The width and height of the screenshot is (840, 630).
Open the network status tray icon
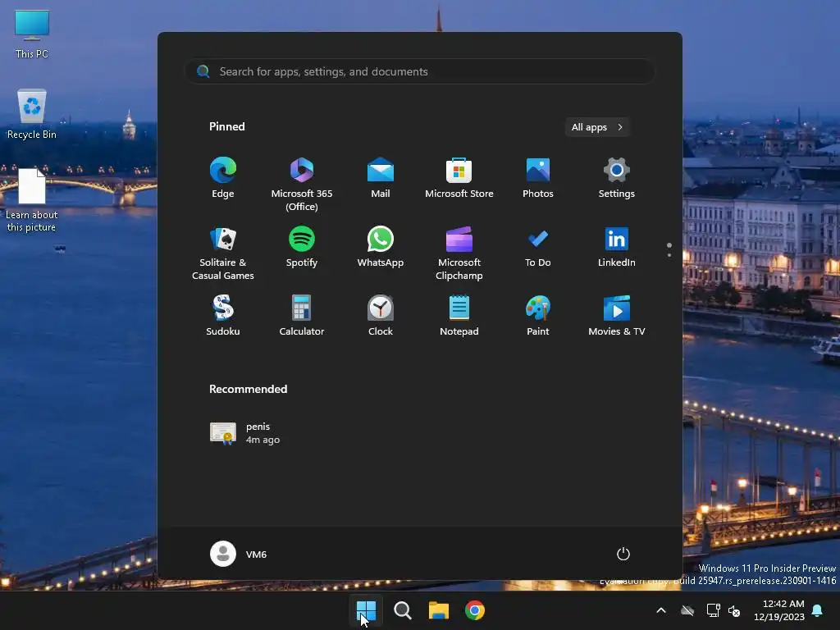pos(713,610)
